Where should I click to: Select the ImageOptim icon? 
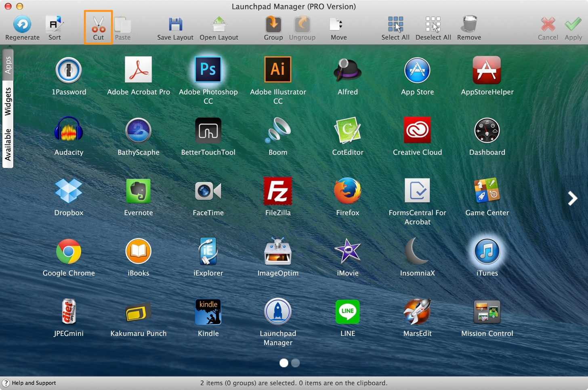[278, 251]
